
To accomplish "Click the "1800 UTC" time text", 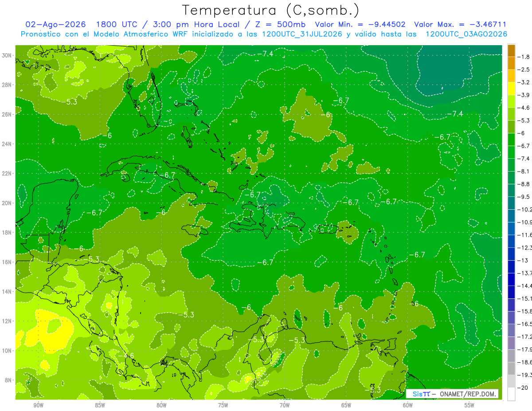I will 117,24.
